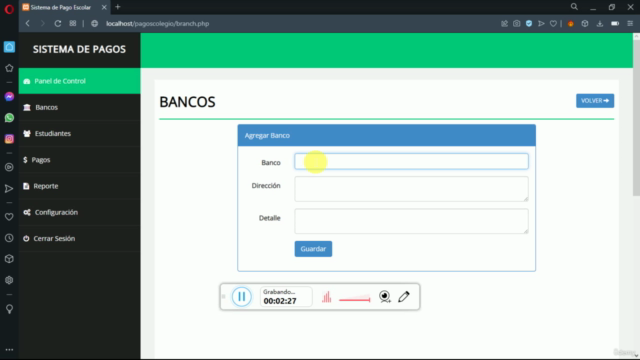Click the site info globe icon
The image size is (640, 360).
(x=94, y=24)
